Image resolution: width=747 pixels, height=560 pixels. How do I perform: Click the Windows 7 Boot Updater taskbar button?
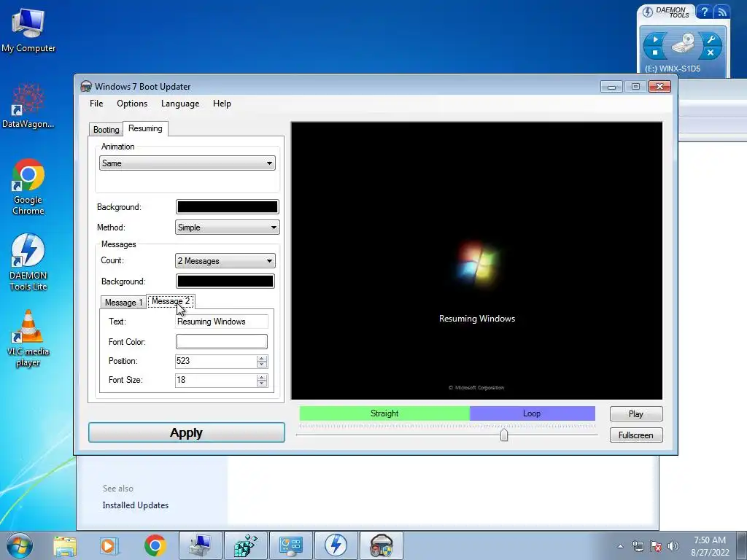click(381, 545)
